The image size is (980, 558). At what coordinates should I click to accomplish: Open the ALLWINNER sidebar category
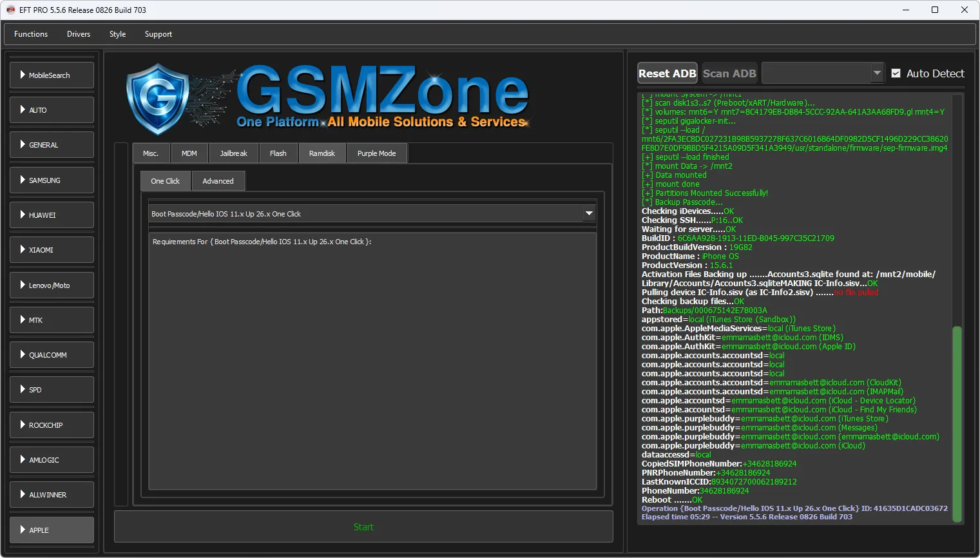click(52, 495)
